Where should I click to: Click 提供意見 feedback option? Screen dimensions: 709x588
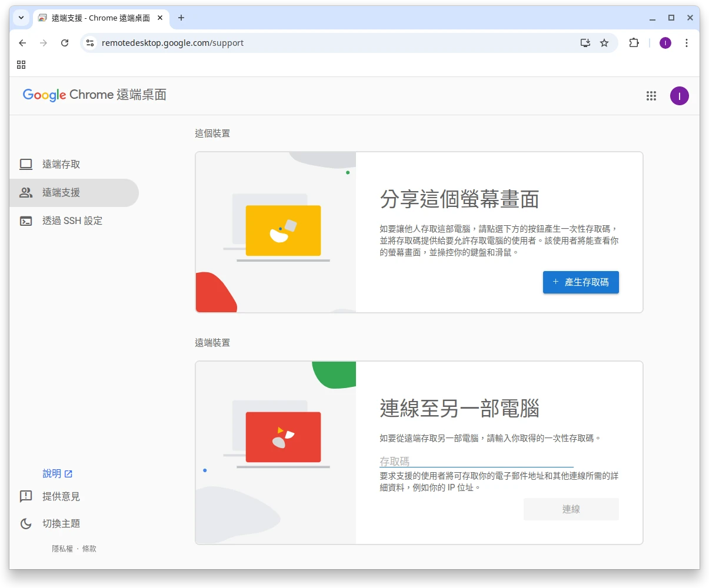61,497
